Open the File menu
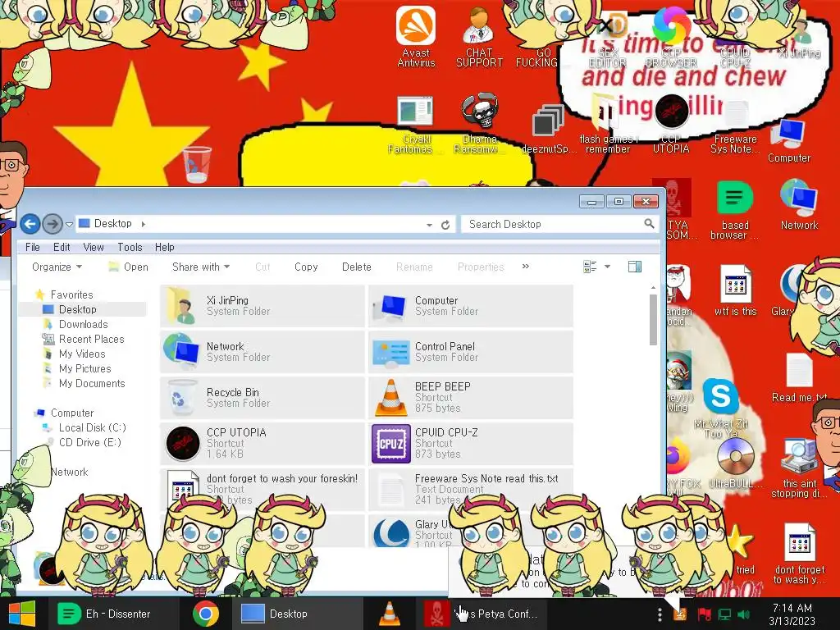 click(33, 247)
